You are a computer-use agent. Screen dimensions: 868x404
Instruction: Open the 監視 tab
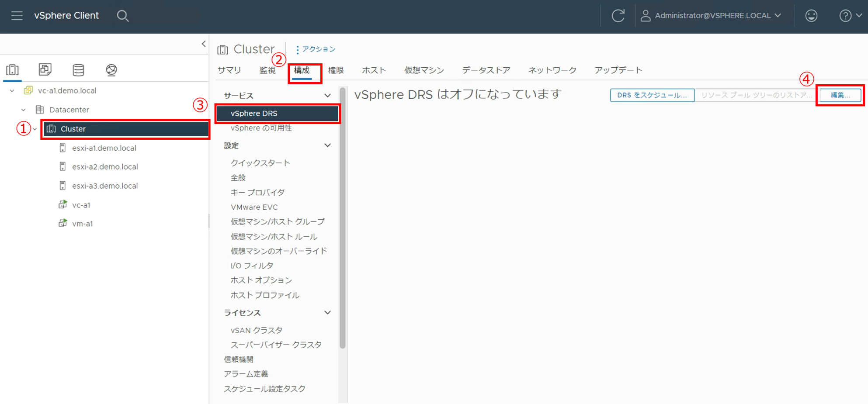(267, 70)
